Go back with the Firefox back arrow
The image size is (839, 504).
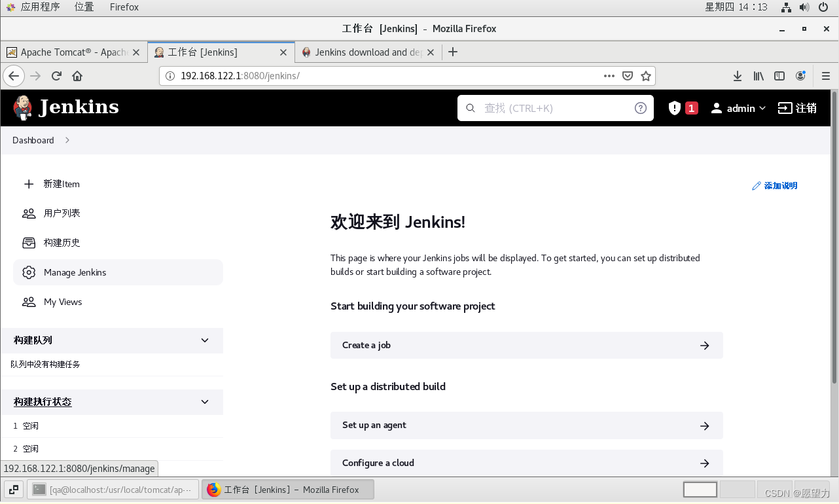pos(14,76)
